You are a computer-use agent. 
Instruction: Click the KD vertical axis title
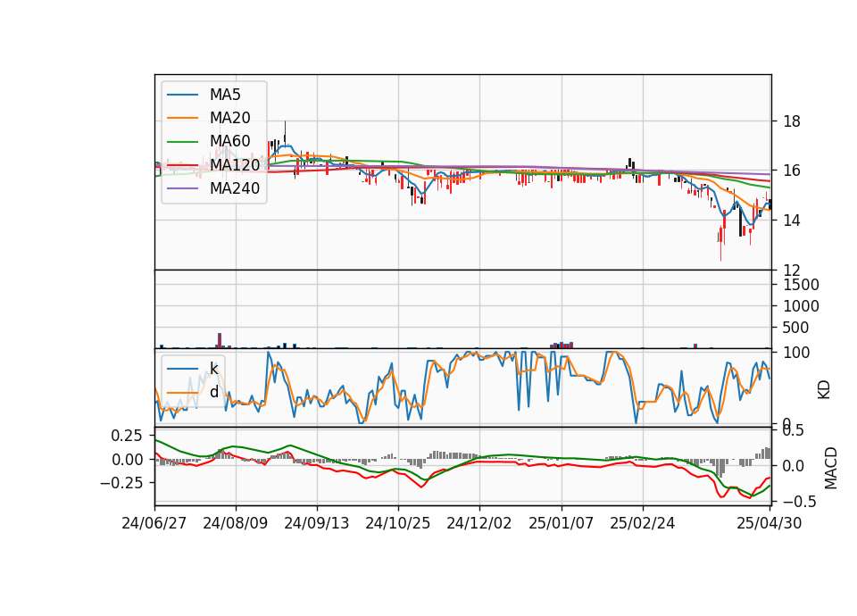pos(824,390)
